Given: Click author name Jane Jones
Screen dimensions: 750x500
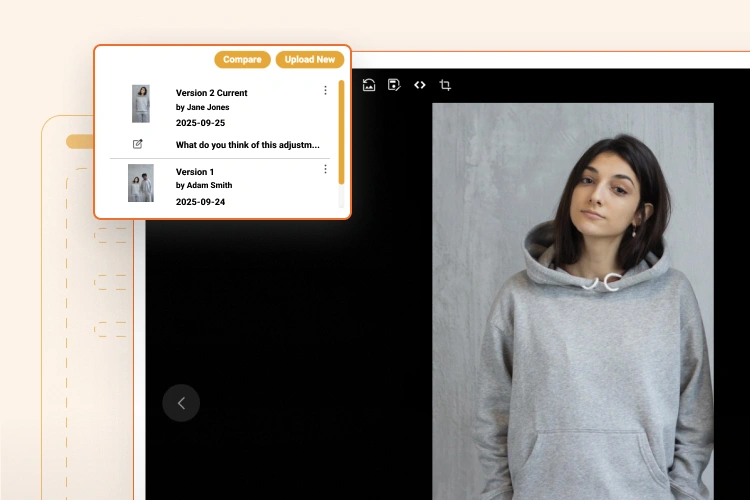Looking at the screenshot, I should pyautogui.click(x=202, y=107).
